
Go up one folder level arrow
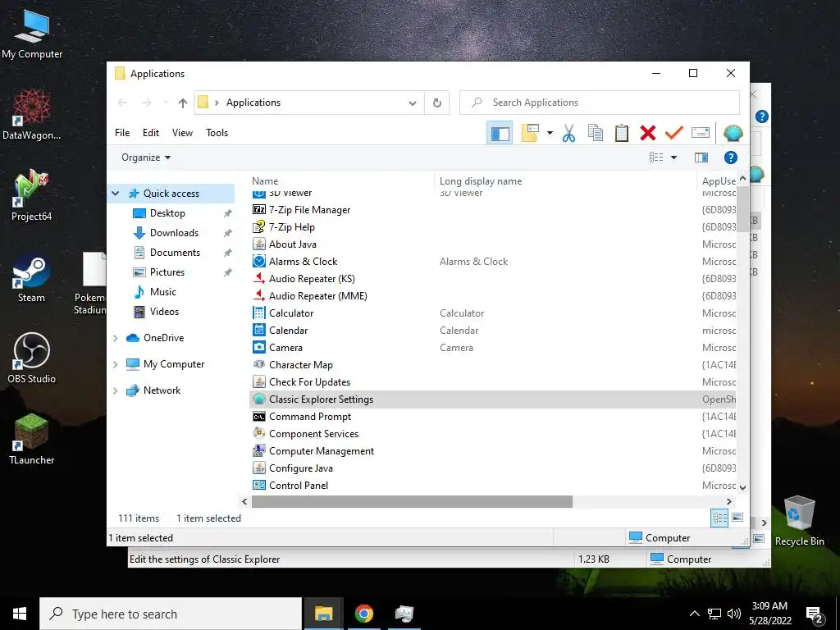(183, 103)
